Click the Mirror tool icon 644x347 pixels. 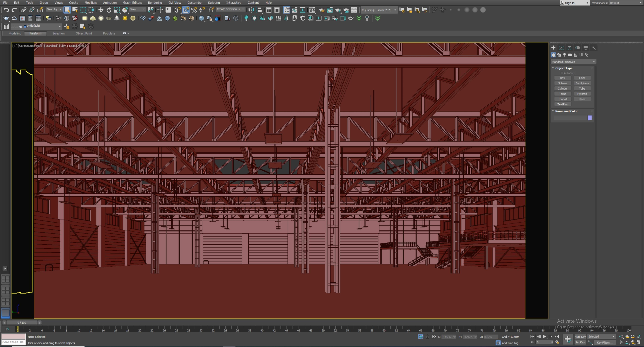click(x=251, y=10)
